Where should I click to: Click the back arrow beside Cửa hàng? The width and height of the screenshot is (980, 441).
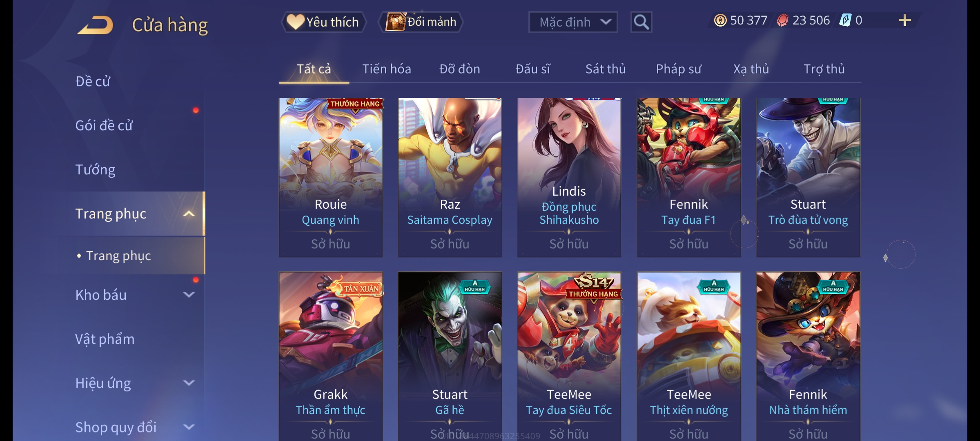95,25
